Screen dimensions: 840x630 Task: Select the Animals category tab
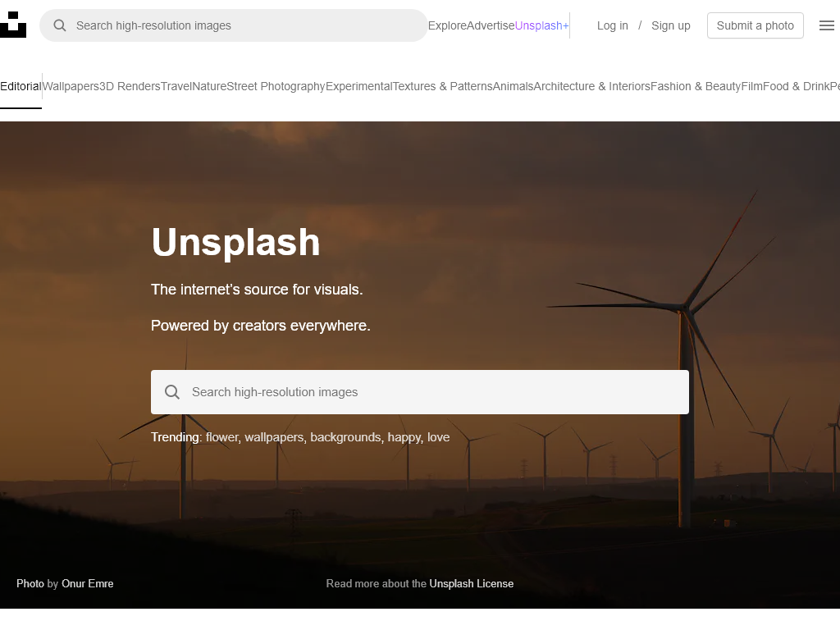pyautogui.click(x=513, y=86)
